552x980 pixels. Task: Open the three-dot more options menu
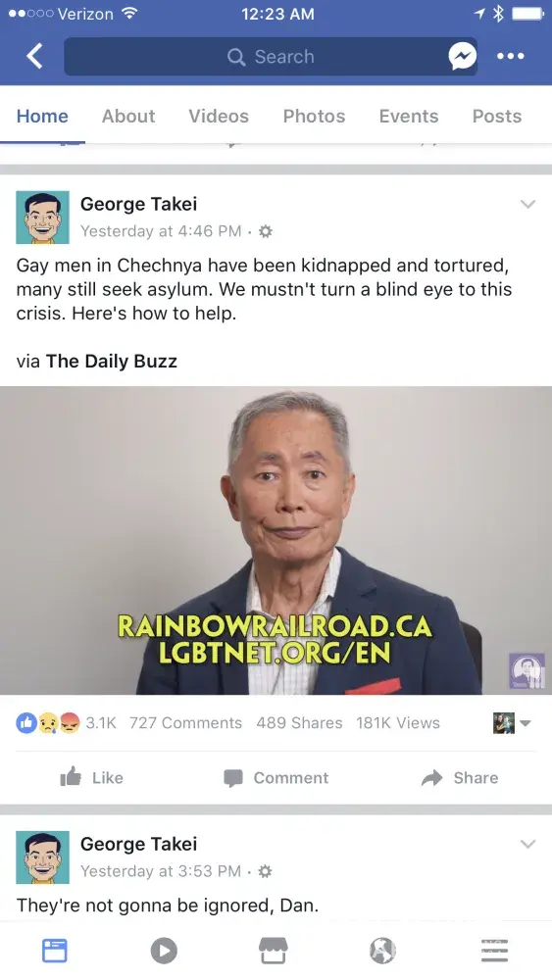tap(510, 56)
